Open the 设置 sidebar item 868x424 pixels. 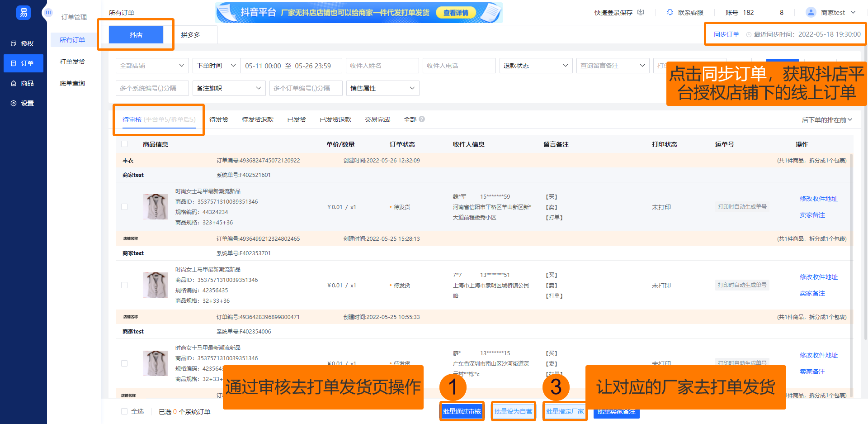(24, 103)
